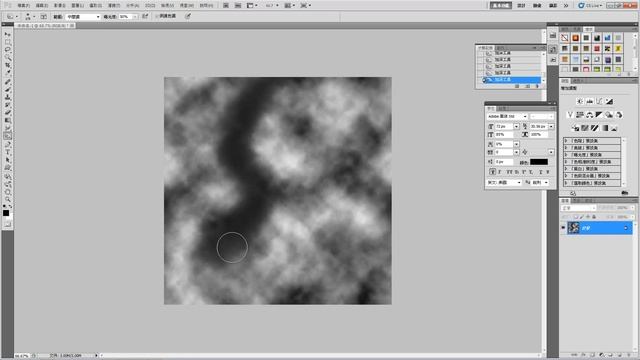
Task: Add a Hue/Saturation adjustment layer
Action: click(x=580, y=115)
